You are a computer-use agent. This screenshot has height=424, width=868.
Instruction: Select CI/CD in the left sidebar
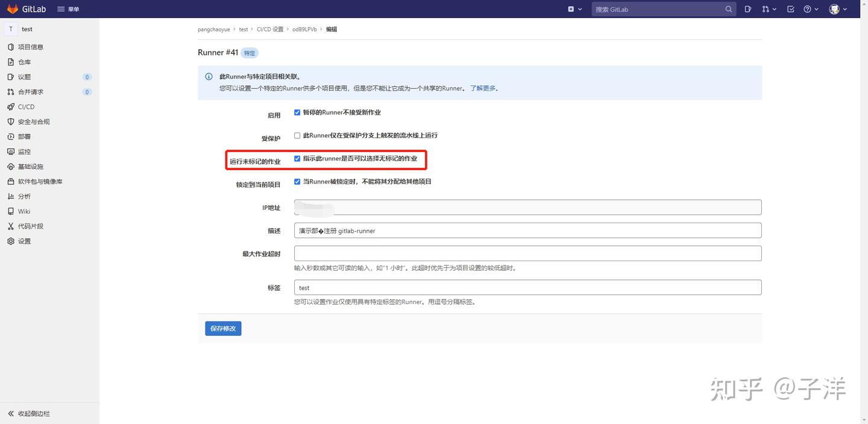click(x=27, y=107)
